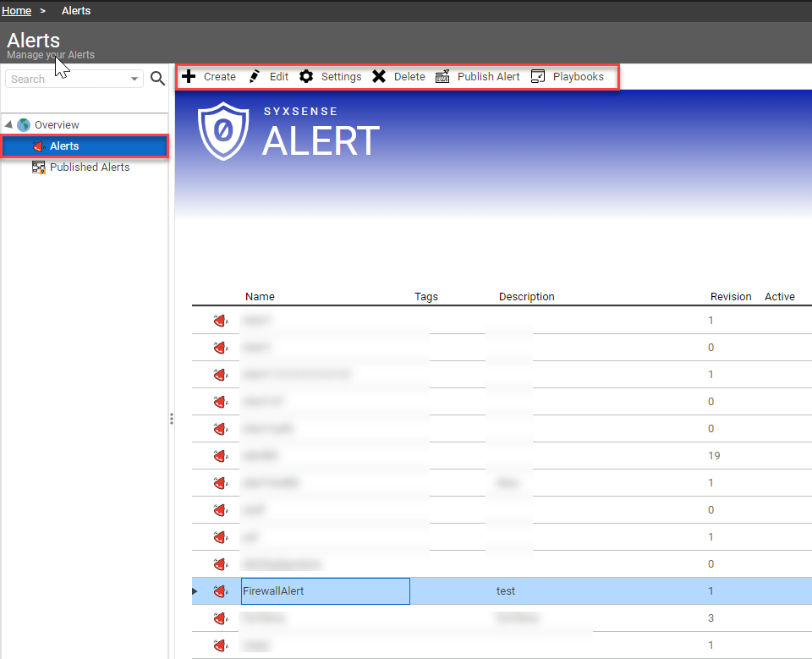
Task: Open Playbooks using its toolbar icon
Action: tap(538, 76)
